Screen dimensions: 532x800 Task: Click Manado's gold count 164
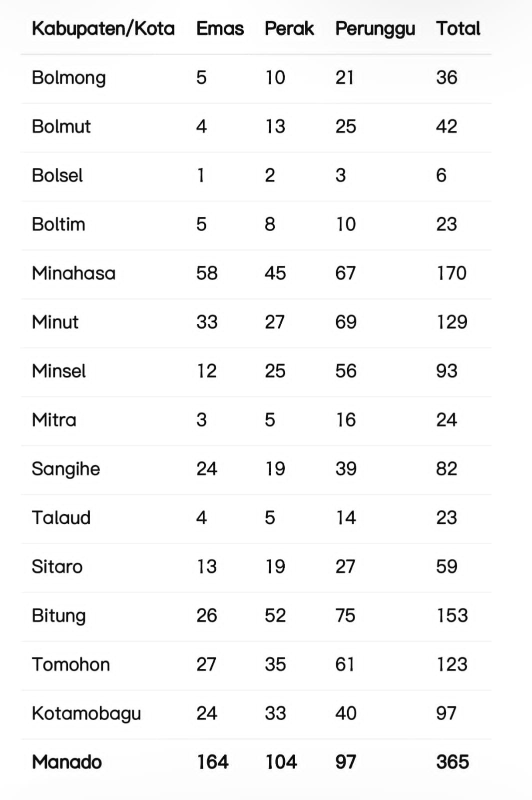213,762
